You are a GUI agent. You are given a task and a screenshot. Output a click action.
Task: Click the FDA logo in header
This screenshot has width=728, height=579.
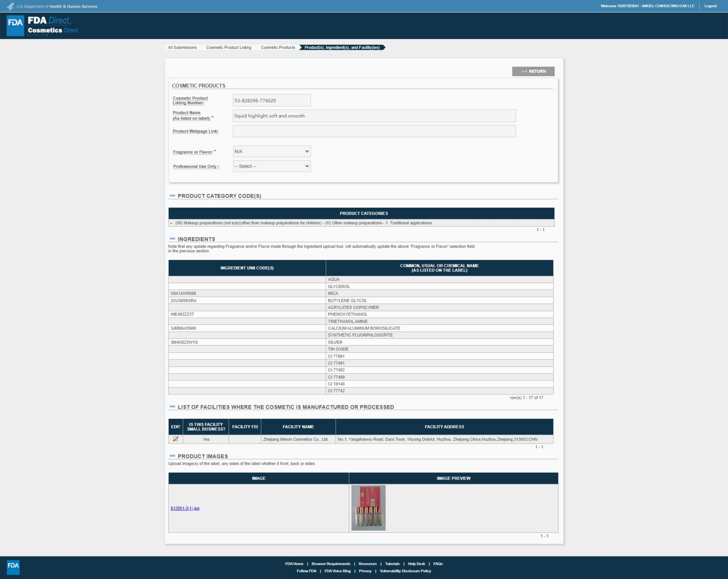click(16, 25)
